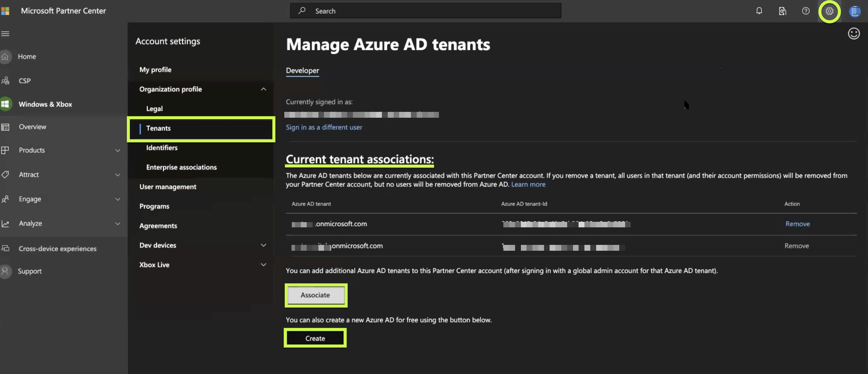This screenshot has width=868, height=374.
Task: Click the Support person icon
Action: 5,271
